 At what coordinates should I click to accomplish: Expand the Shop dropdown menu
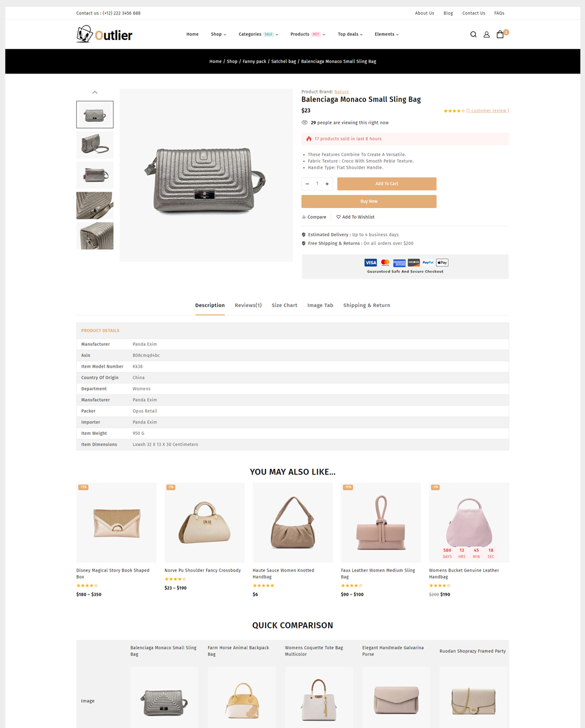coord(218,35)
